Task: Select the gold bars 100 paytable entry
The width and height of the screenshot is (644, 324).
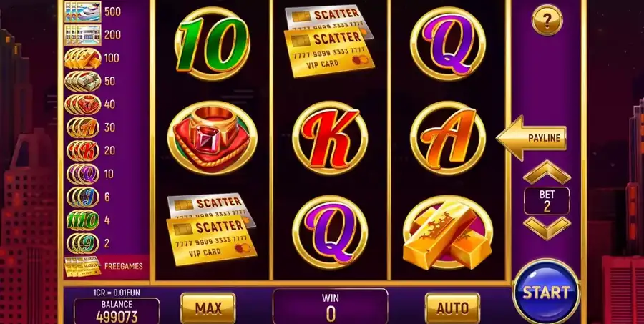Action: 92,58
